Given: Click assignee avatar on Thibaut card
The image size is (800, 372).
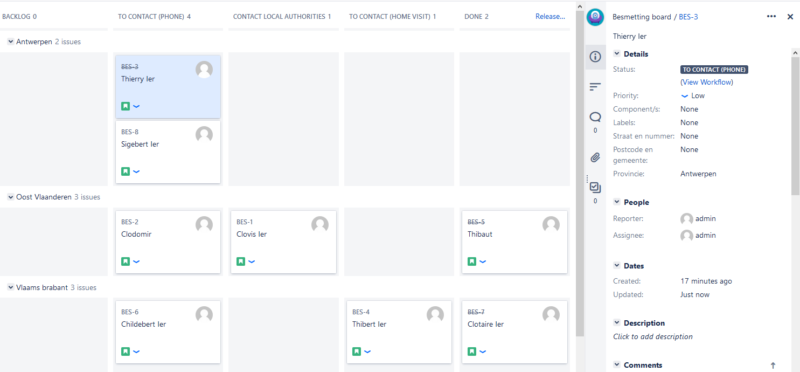Looking at the screenshot, I should coord(551,225).
